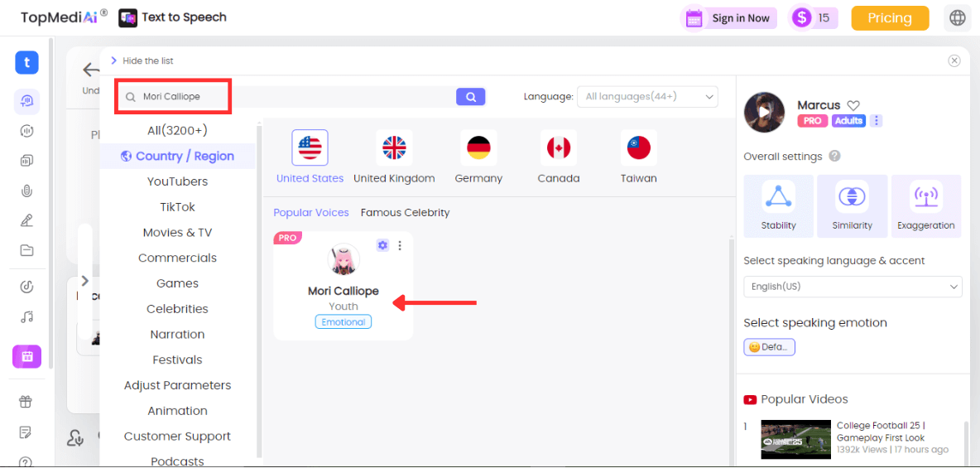Viewport: 980px width, 473px height.
Task: Select YouTubers category in list
Action: [x=177, y=181]
